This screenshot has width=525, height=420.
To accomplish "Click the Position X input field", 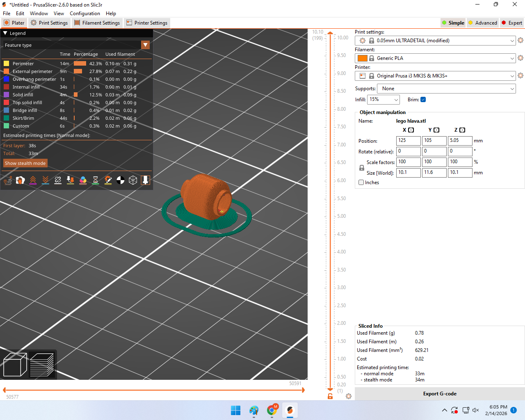I will pos(409,141).
